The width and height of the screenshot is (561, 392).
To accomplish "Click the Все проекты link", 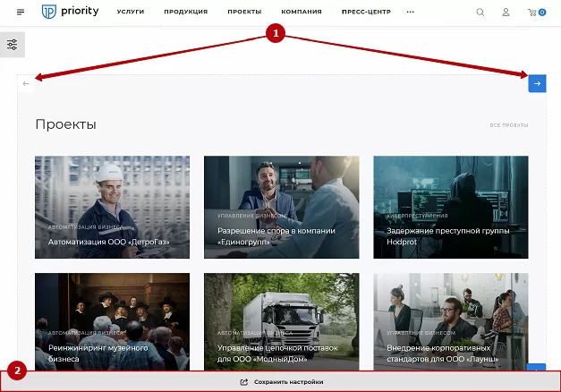I will [509, 125].
